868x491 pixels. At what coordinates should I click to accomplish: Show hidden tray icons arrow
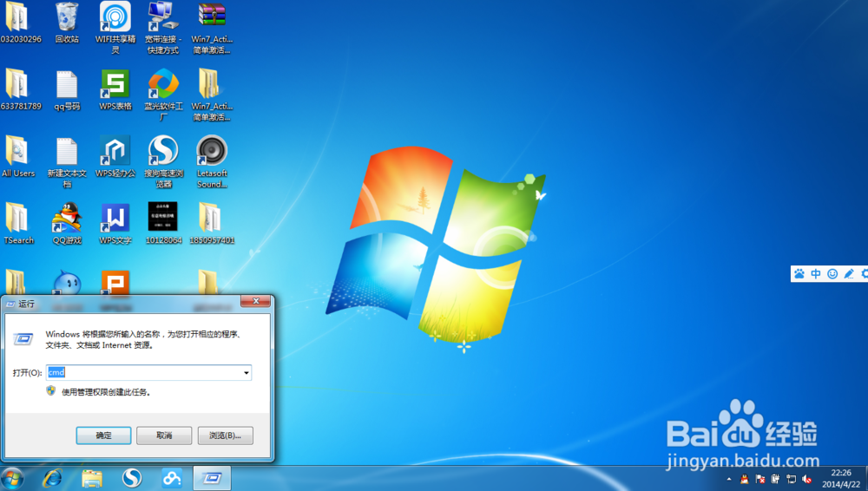click(728, 479)
